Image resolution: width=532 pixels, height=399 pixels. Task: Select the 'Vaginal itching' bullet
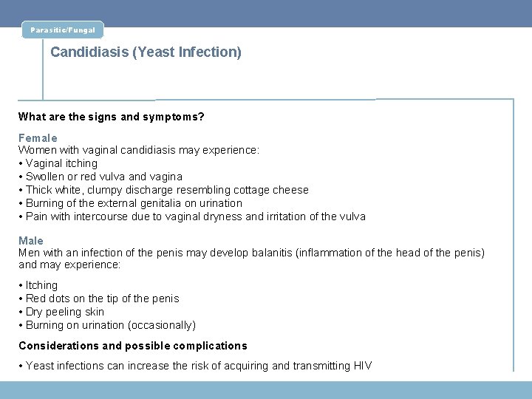point(61,163)
